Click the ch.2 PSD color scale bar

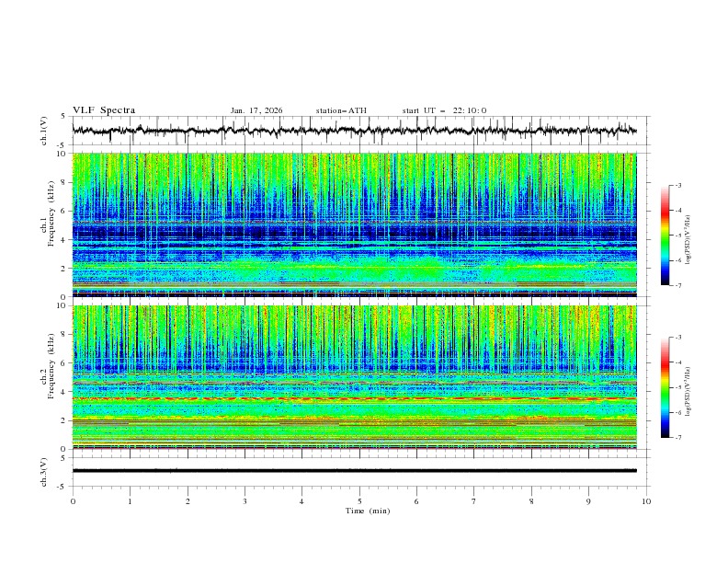tap(665, 387)
